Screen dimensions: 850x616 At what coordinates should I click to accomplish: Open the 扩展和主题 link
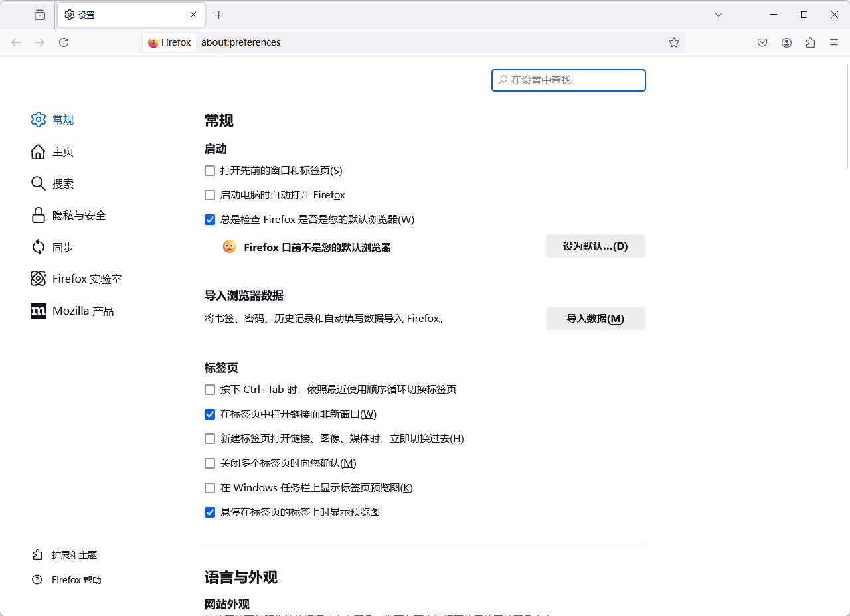point(74,555)
